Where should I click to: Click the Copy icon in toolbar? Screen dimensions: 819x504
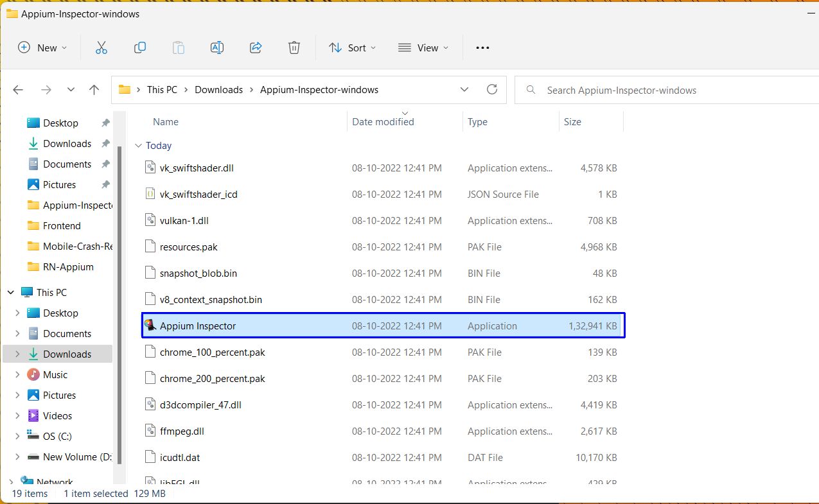(x=139, y=48)
